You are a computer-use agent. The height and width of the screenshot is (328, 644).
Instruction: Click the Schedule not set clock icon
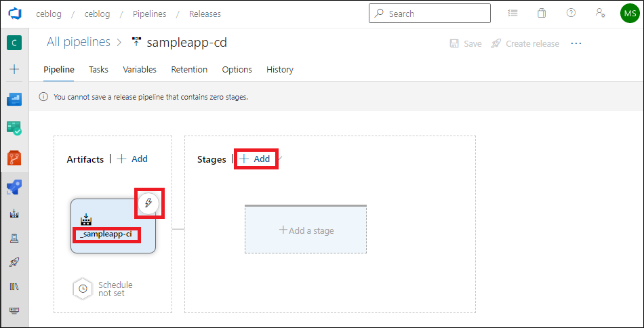click(83, 289)
